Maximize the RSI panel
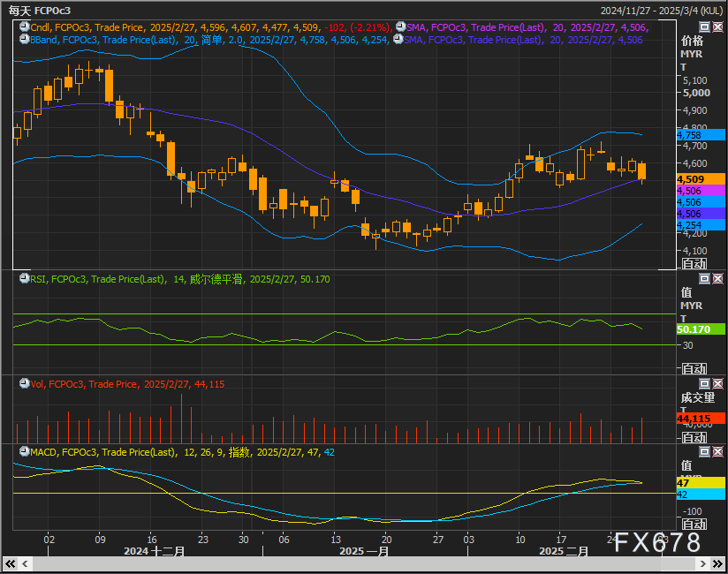The width and height of the screenshot is (728, 574). click(x=704, y=278)
